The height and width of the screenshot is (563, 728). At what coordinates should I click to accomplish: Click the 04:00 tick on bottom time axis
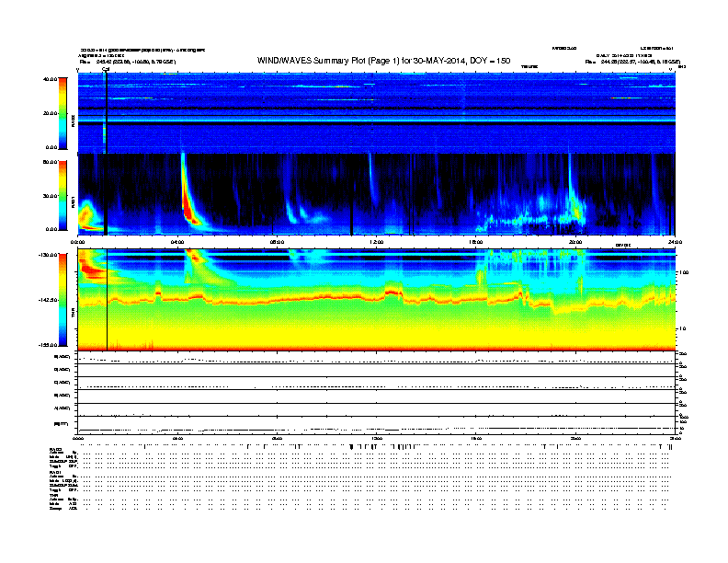177,438
